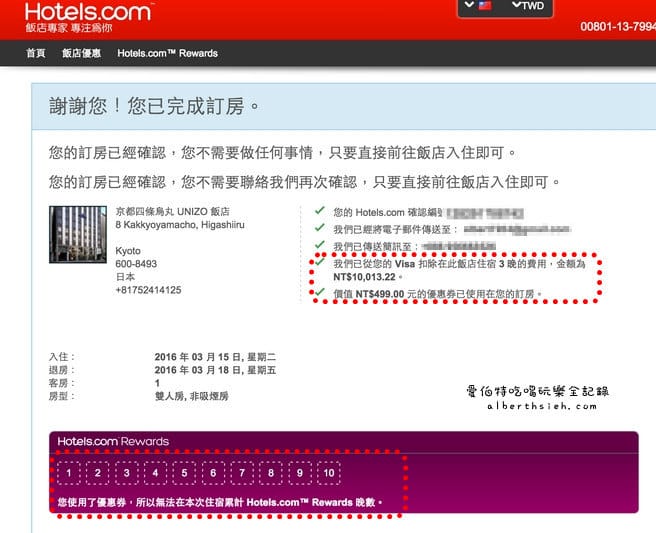Viewport: 656px width, 533px height.
Task: Click Rewards night stamp 7
Action: (242, 473)
